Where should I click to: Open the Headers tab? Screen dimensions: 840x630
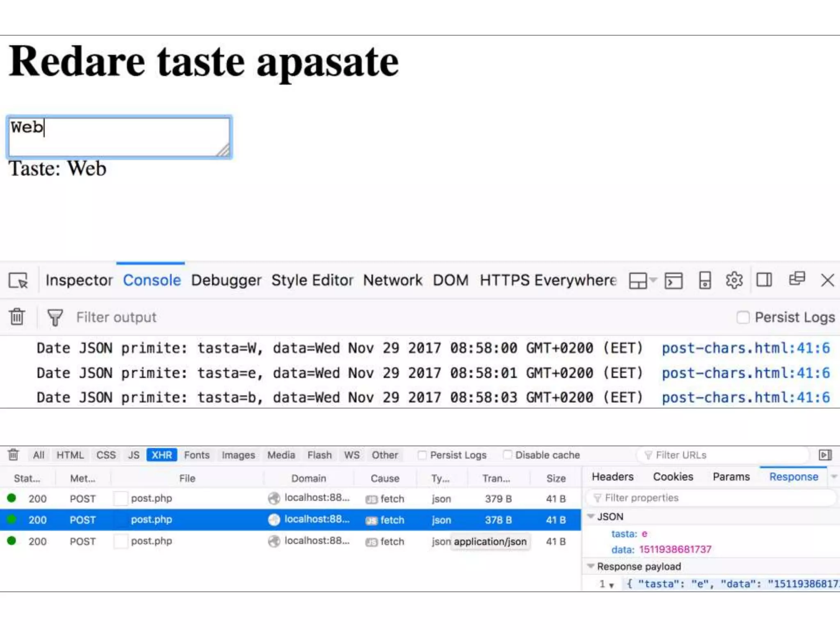click(612, 477)
